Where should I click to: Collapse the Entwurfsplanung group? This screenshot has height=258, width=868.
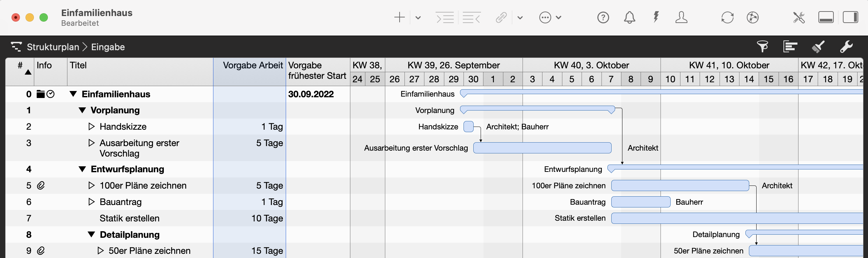pyautogui.click(x=82, y=169)
